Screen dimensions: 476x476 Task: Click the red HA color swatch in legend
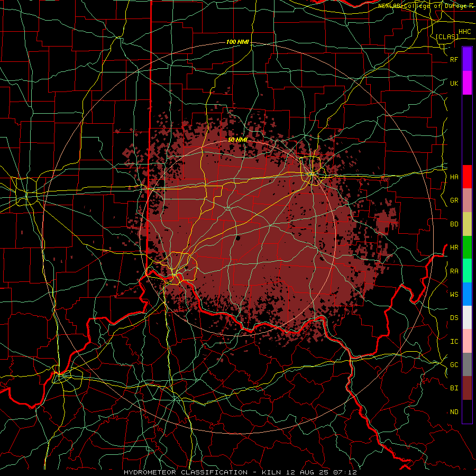[467, 177]
